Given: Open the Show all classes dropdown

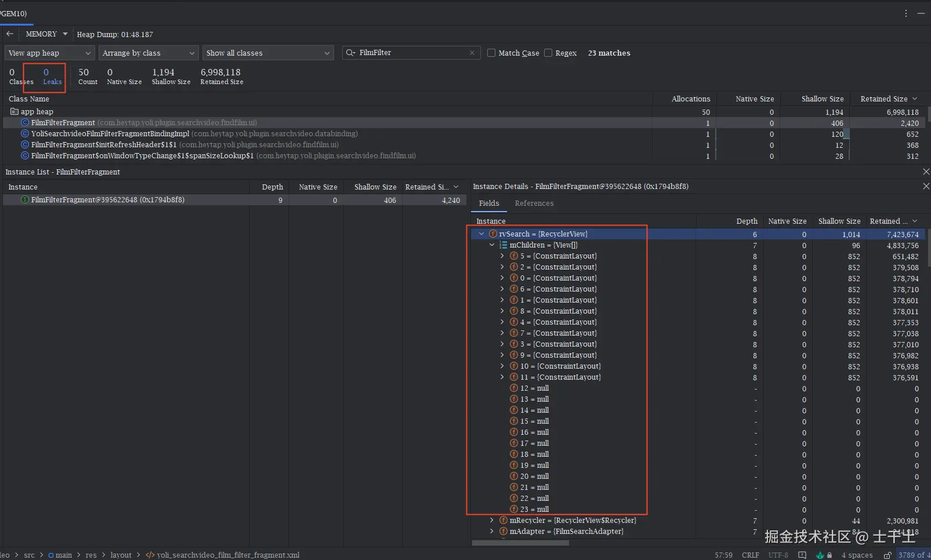Looking at the screenshot, I should click(268, 53).
